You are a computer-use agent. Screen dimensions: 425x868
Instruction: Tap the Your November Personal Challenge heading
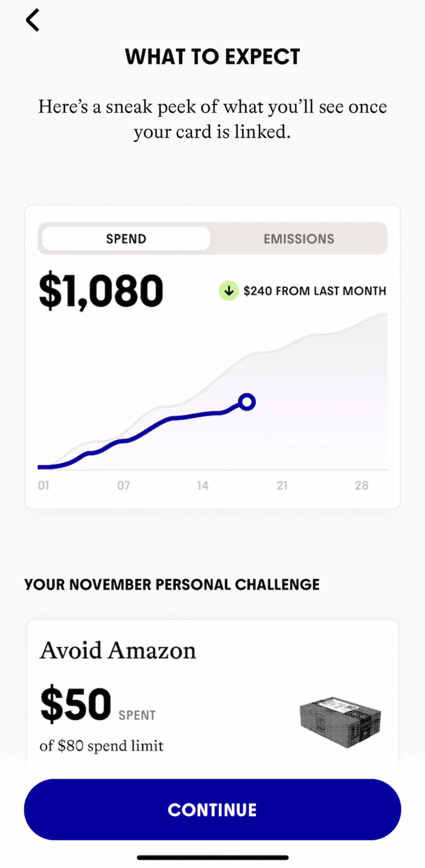[172, 584]
